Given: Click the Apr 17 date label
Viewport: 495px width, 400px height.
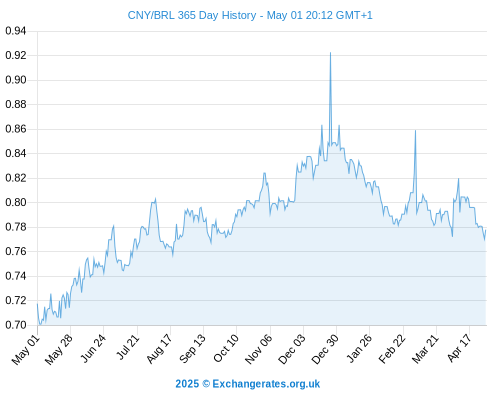Looking at the screenshot, I should (x=460, y=348).
